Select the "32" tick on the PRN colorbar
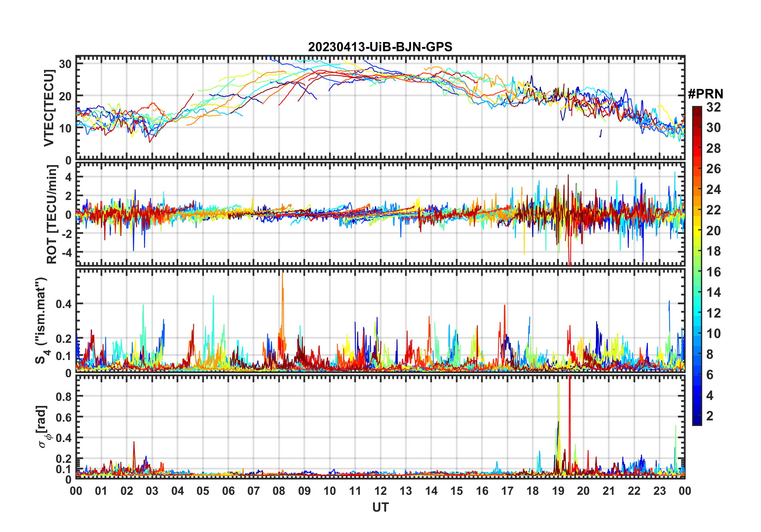761x532 pixels. point(713,107)
